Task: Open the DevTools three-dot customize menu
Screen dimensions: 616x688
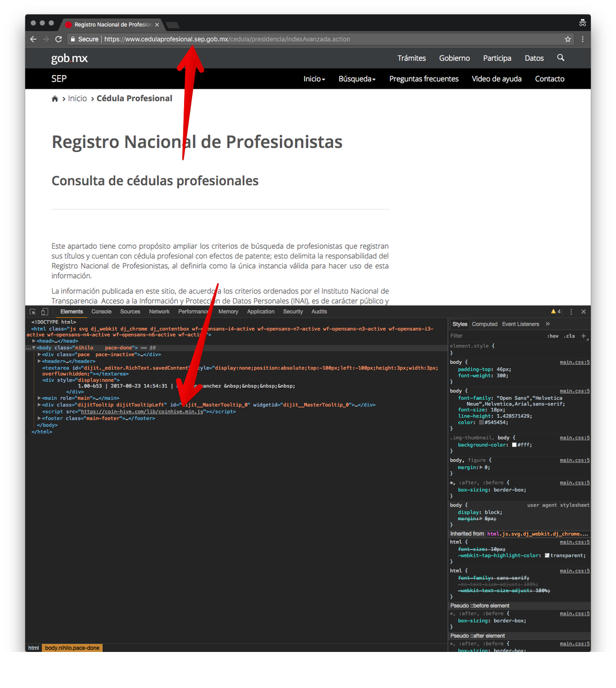Action: tap(571, 312)
